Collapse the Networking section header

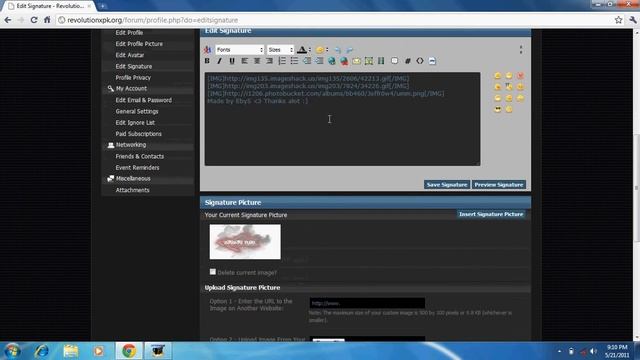148,145
